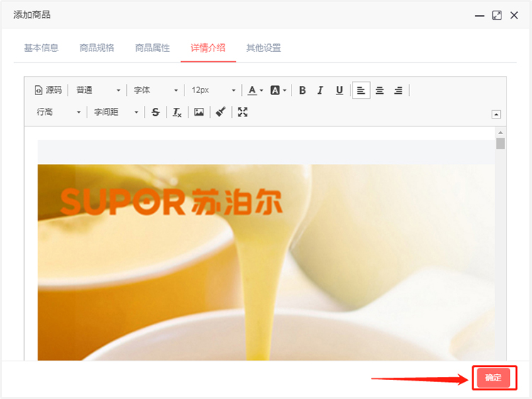Image resolution: width=532 pixels, height=399 pixels.
Task: Toggle italic formatting
Action: click(x=321, y=90)
